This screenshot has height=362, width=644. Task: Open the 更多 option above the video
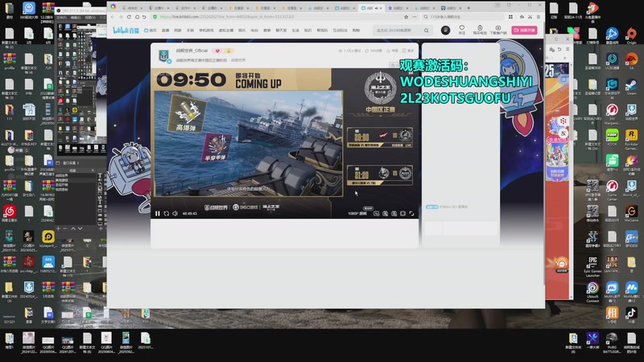coord(408,51)
